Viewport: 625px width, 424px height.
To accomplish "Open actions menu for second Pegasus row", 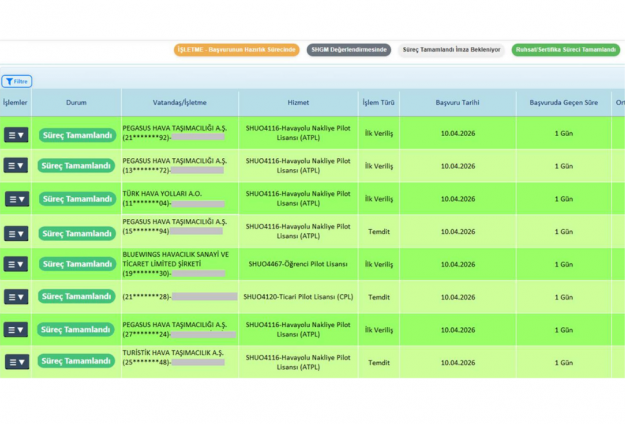I will pos(16,166).
